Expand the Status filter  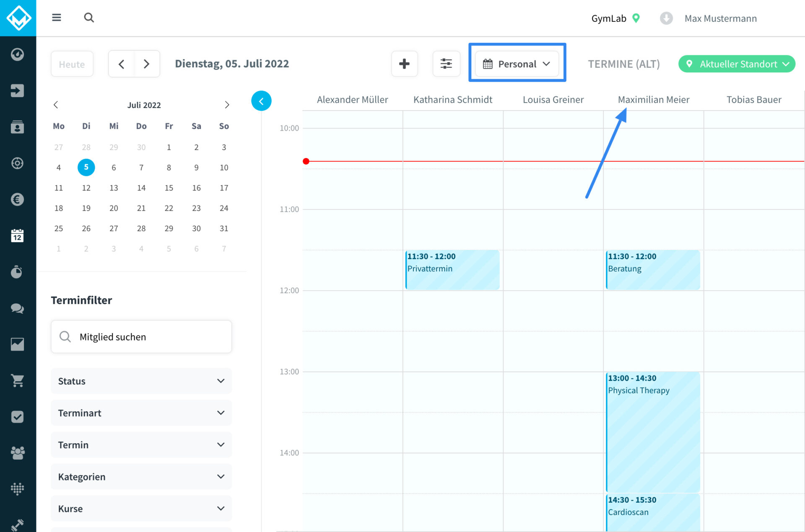coord(141,381)
